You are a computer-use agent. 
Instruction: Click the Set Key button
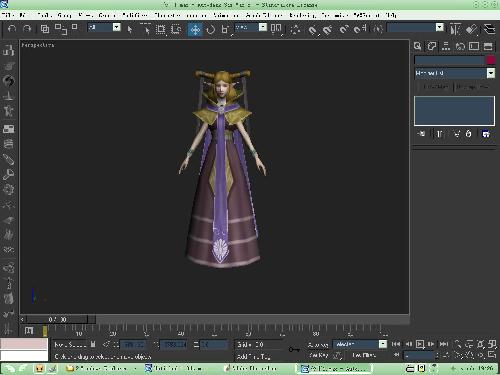[318, 355]
